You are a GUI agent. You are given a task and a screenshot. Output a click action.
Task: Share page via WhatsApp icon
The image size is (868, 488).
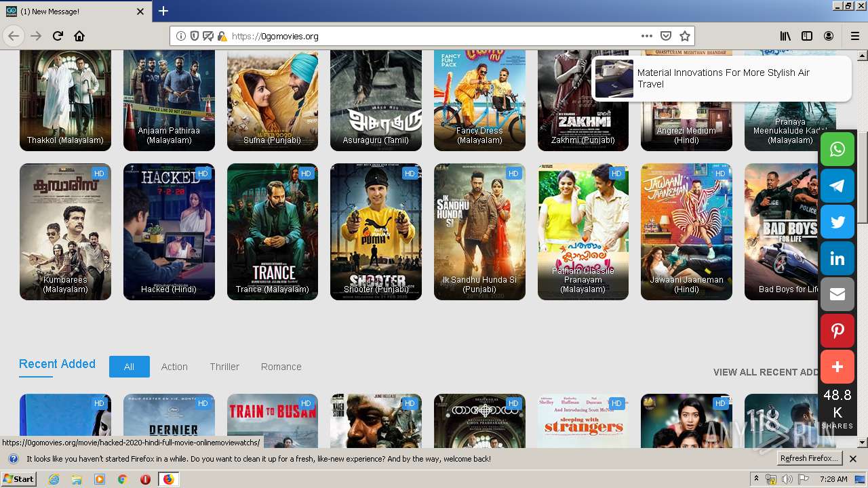[x=837, y=149]
